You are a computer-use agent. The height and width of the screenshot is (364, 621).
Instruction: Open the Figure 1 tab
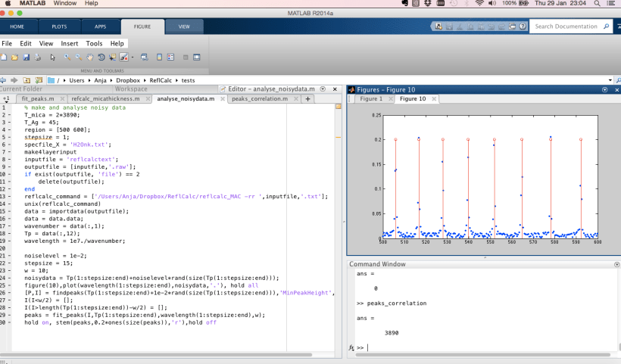pos(371,99)
